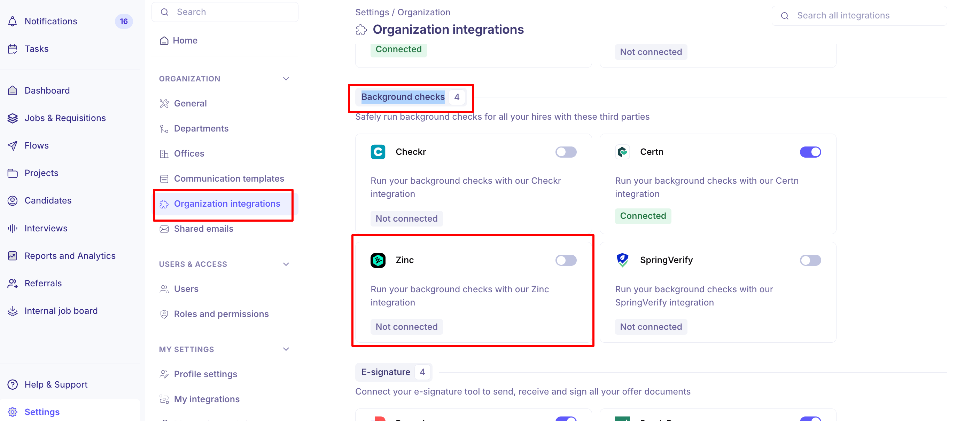Click the Zinc logo

coord(378,260)
